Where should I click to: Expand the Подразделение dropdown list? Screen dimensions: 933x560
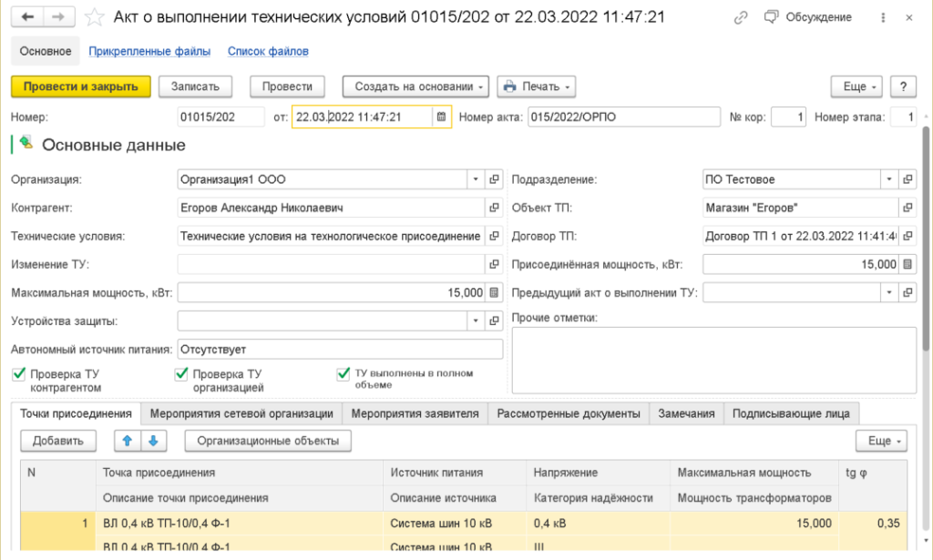889,179
